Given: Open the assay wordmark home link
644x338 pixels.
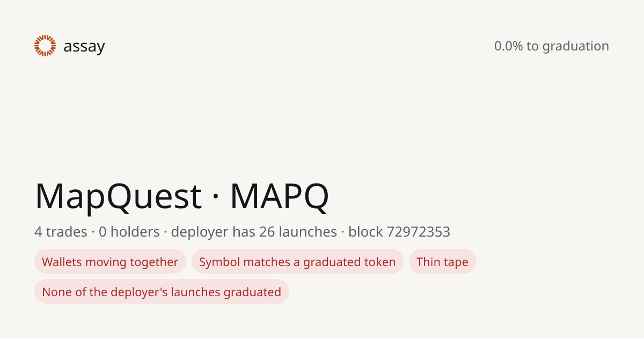Looking at the screenshot, I should click(x=84, y=47).
